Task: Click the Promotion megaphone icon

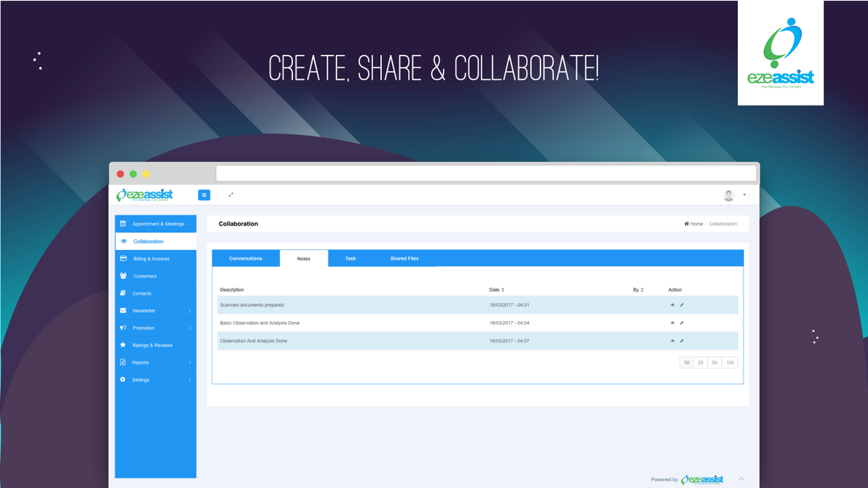Action: coord(123,328)
